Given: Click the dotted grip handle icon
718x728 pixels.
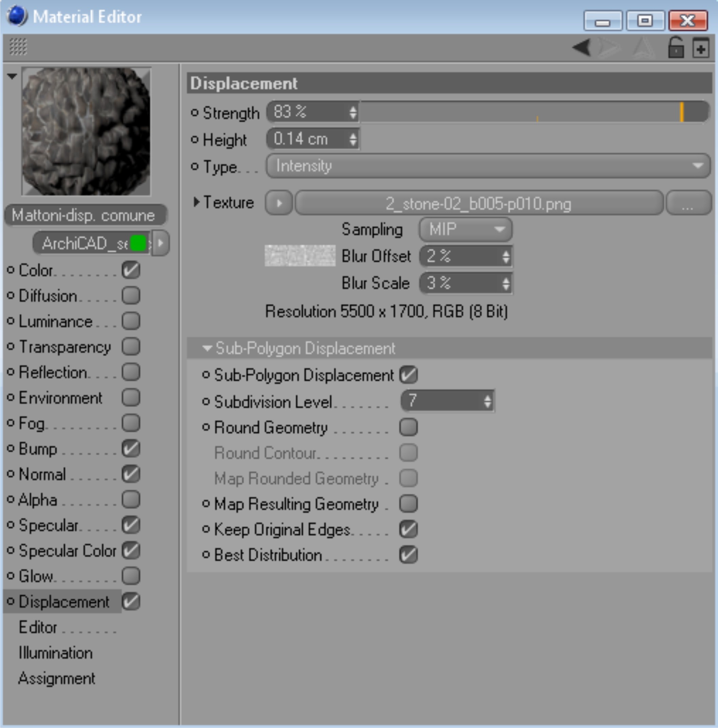Looking at the screenshot, I should (x=18, y=47).
